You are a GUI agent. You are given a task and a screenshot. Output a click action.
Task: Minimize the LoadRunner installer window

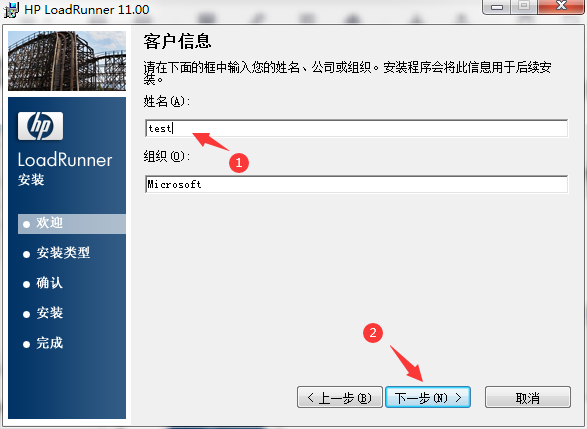(x=496, y=7)
